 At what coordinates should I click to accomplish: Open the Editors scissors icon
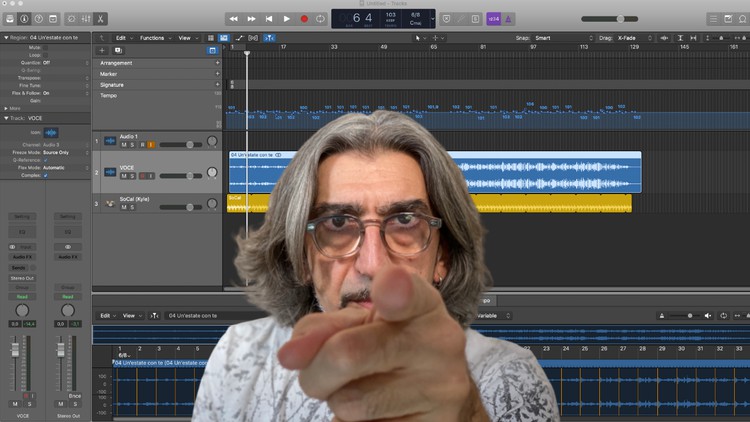click(x=100, y=19)
